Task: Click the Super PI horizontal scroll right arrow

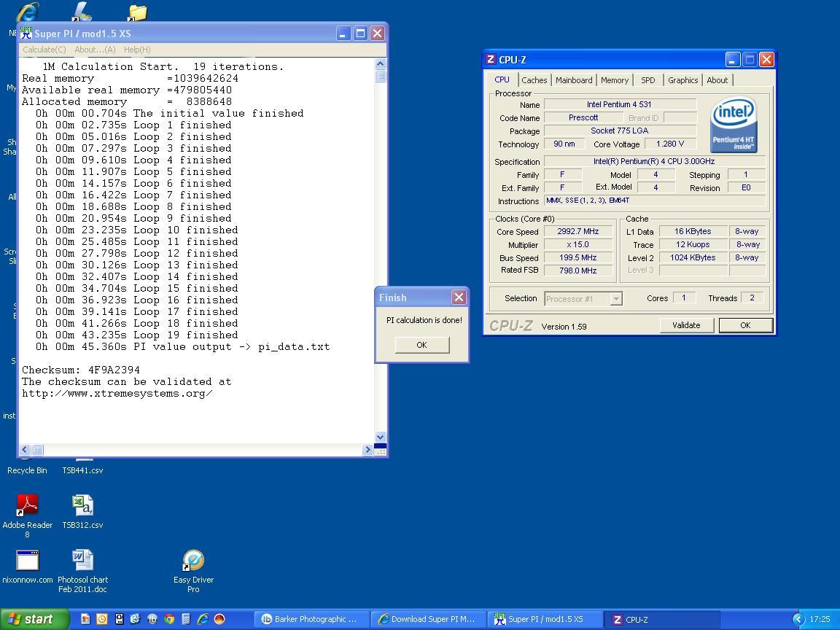Action: tap(367, 450)
